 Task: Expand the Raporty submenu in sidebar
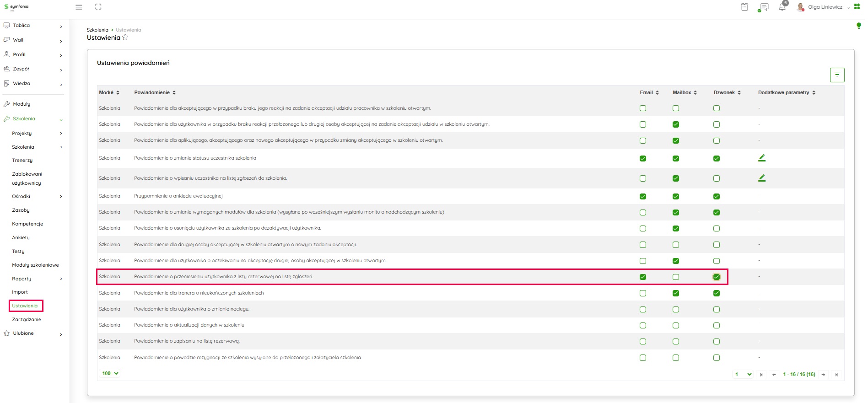point(61,279)
